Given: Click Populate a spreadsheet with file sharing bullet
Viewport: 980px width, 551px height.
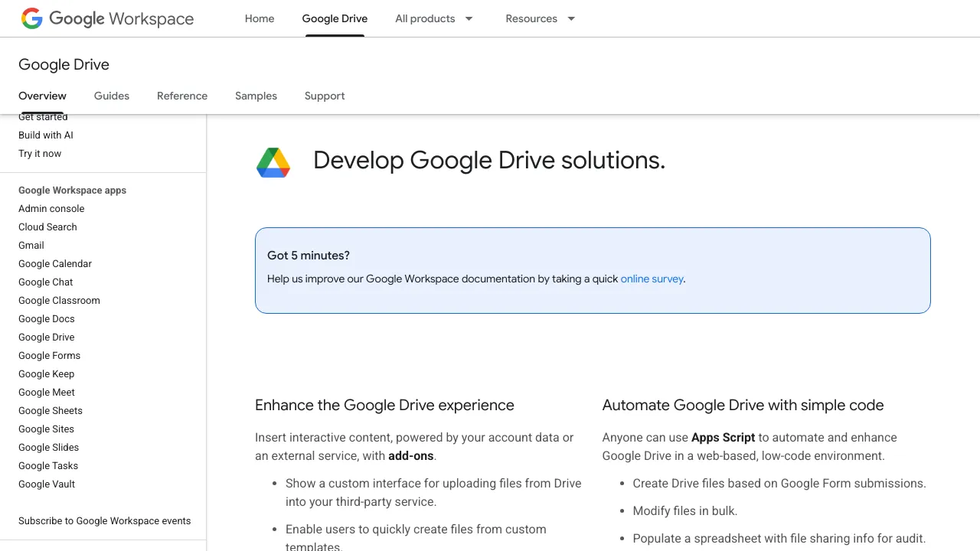Looking at the screenshot, I should (779, 539).
